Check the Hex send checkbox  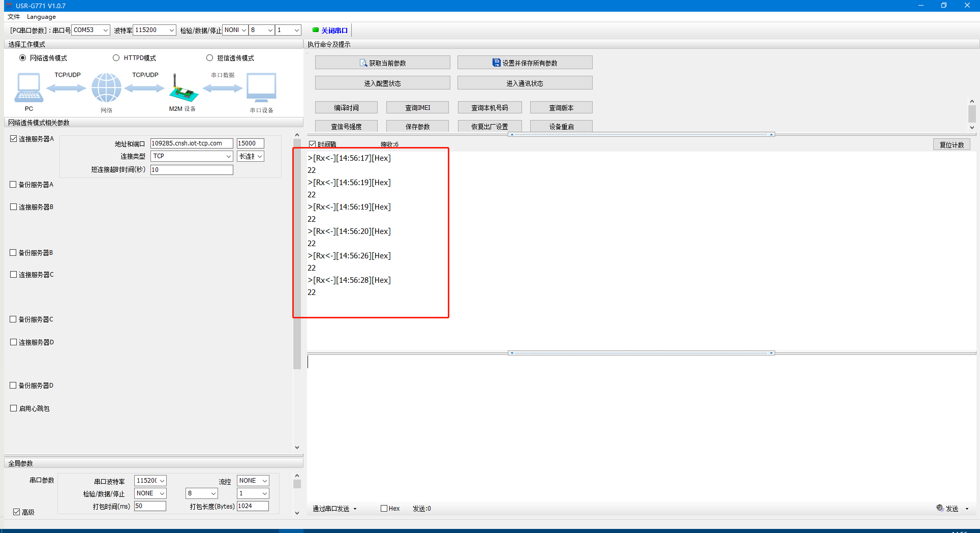384,508
